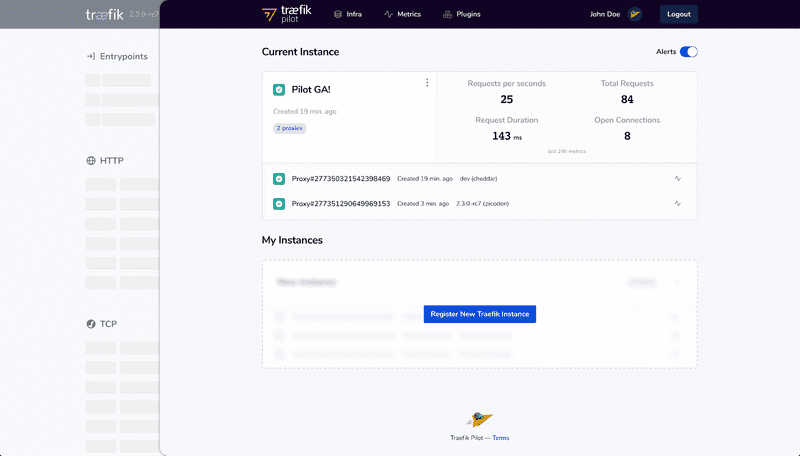Toggle the Alerts switch

(x=688, y=52)
